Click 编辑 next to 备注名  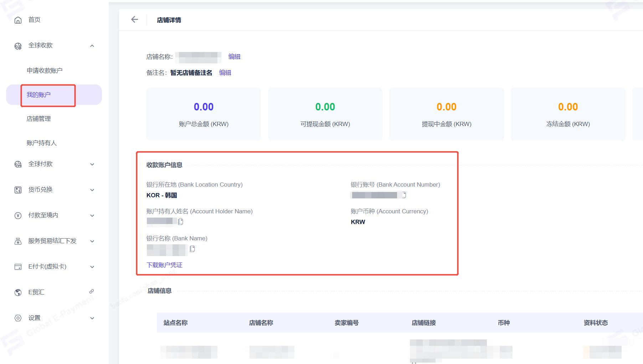coord(225,73)
